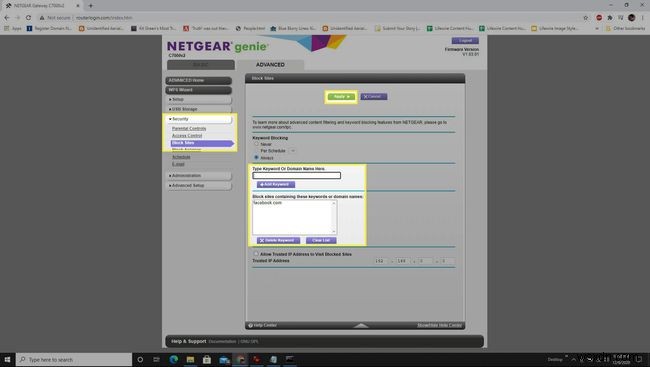Open Chrome three-dot menu
650x367 pixels.
tap(643, 18)
